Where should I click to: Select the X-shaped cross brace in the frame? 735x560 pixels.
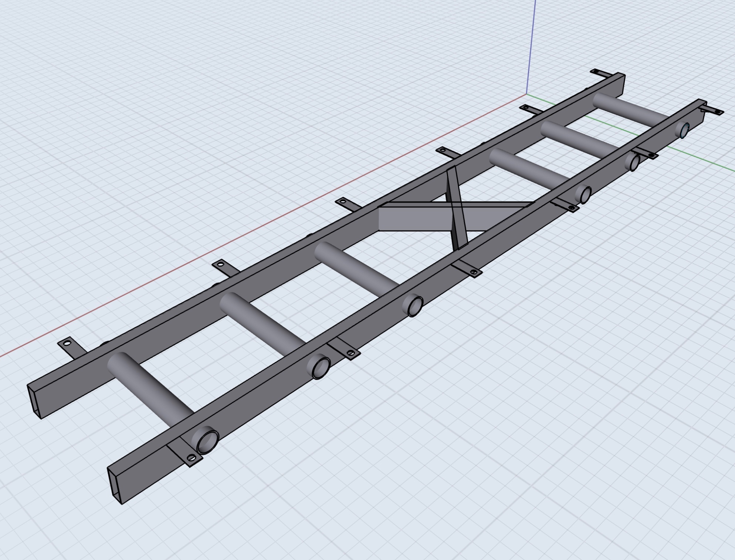click(x=457, y=209)
